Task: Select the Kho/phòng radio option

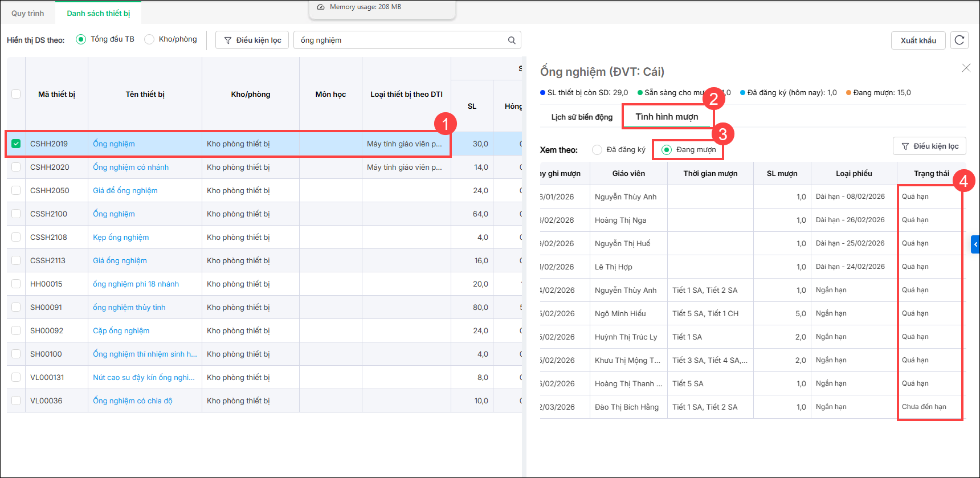Action: click(x=149, y=39)
